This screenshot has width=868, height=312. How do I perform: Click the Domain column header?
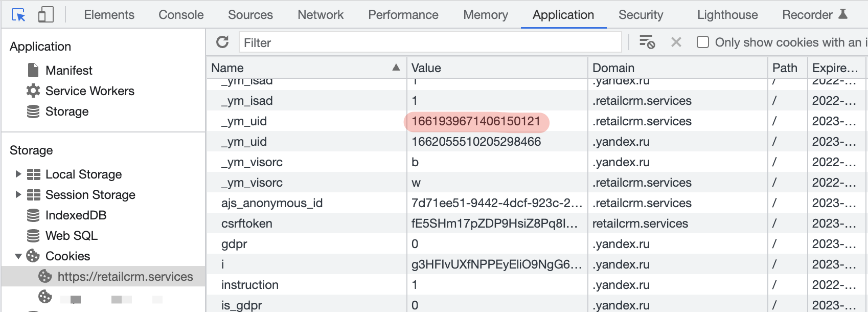678,68
